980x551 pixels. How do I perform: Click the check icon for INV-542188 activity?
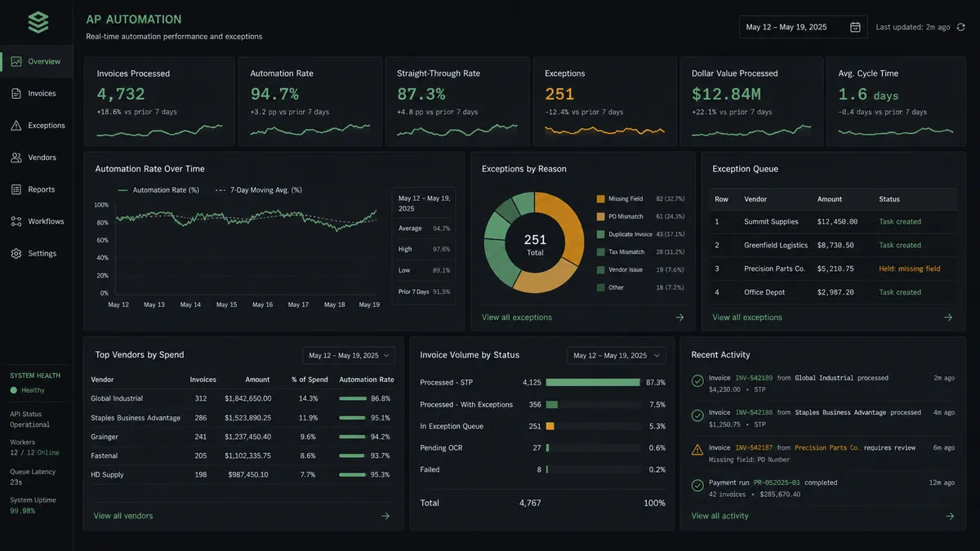697,415
